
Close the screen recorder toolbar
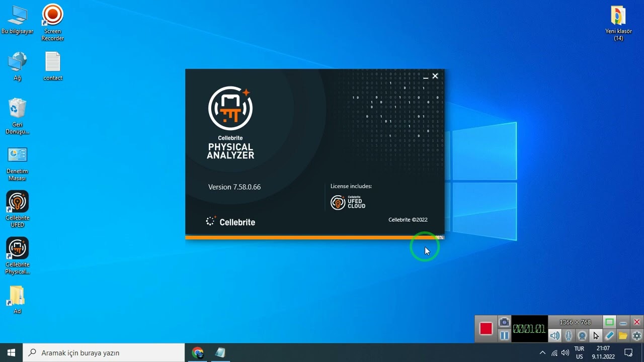636,322
